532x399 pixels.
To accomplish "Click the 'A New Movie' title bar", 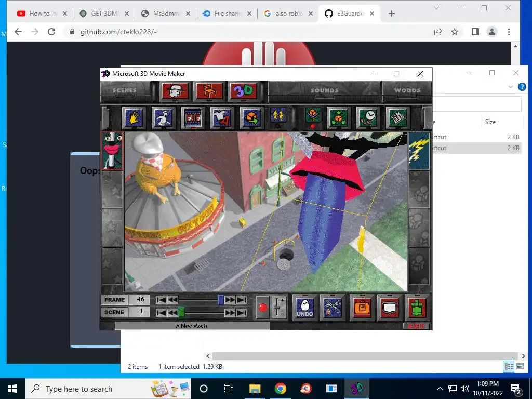I will (x=192, y=326).
